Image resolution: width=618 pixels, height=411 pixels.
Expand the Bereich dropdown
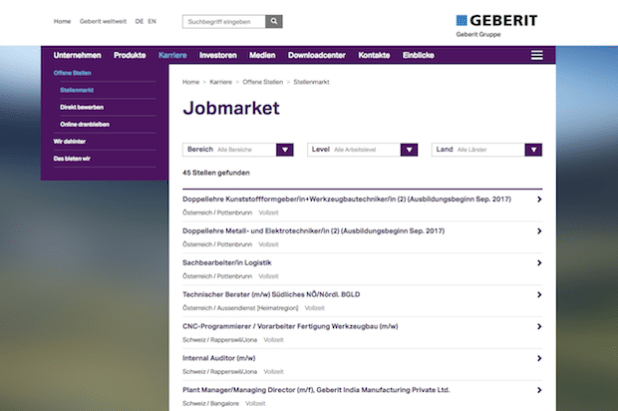click(x=284, y=149)
